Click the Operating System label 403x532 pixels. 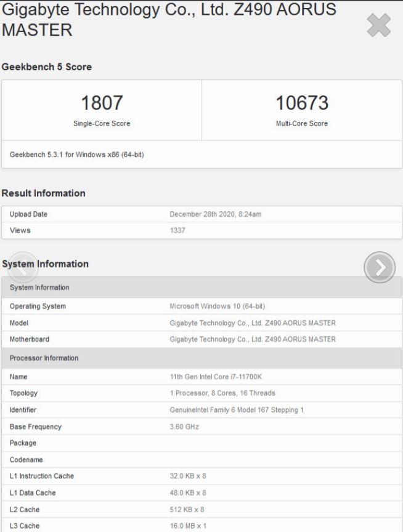(38, 307)
